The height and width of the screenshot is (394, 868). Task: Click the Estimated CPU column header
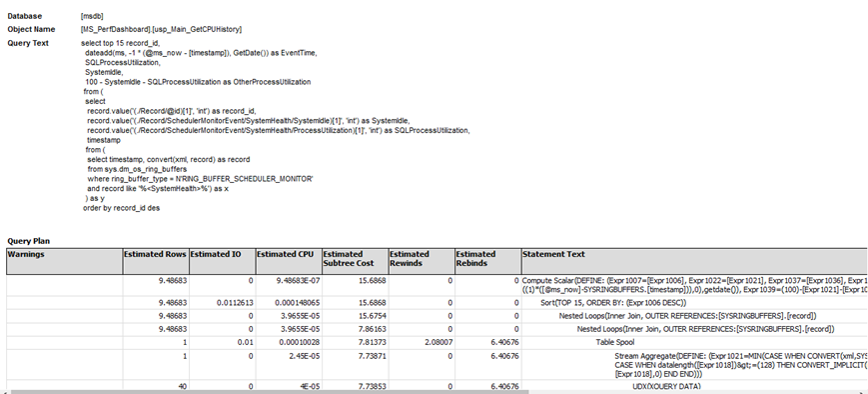pyautogui.click(x=289, y=262)
